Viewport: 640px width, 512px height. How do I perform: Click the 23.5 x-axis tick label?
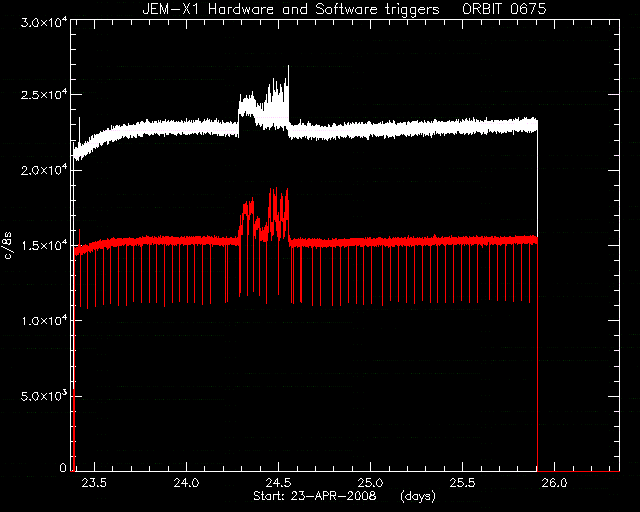tap(94, 483)
